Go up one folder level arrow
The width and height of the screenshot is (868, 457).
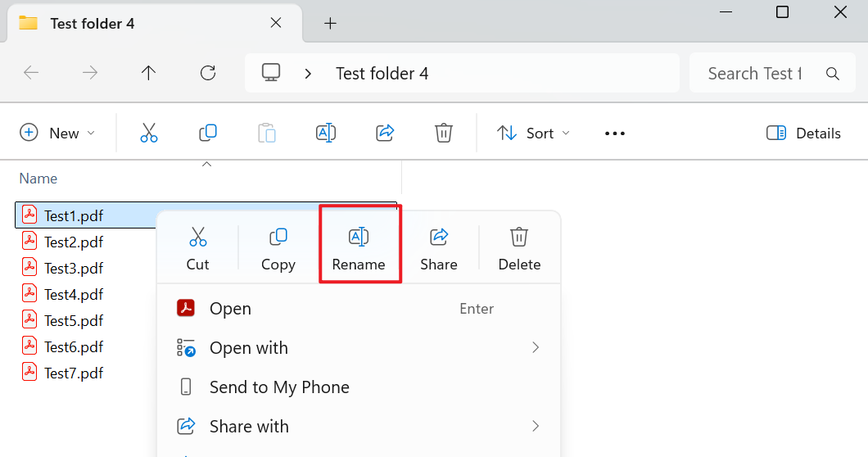pos(148,73)
